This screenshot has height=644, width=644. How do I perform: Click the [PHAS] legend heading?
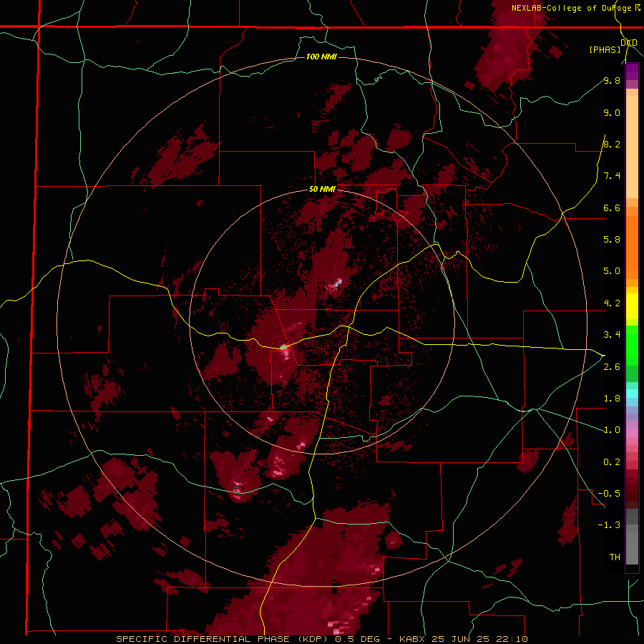click(605, 49)
